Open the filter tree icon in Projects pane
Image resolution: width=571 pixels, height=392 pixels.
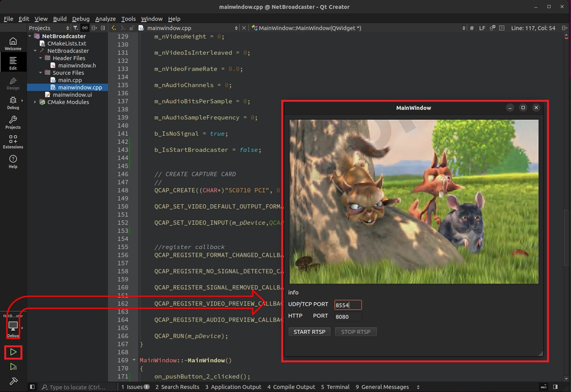[75, 28]
